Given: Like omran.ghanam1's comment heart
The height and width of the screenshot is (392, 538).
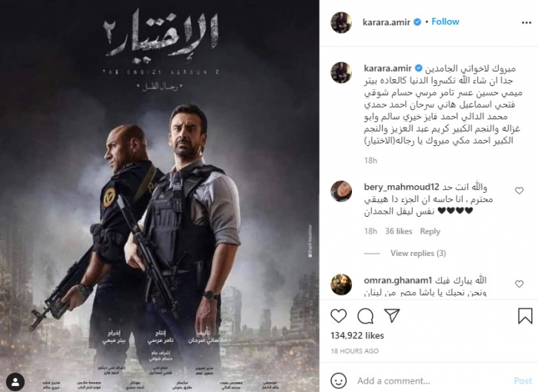Looking at the screenshot, I should pos(519,284).
